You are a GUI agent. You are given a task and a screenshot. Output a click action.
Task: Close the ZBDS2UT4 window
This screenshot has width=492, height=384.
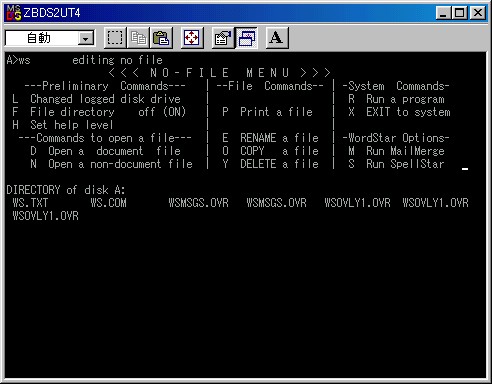[478, 13]
